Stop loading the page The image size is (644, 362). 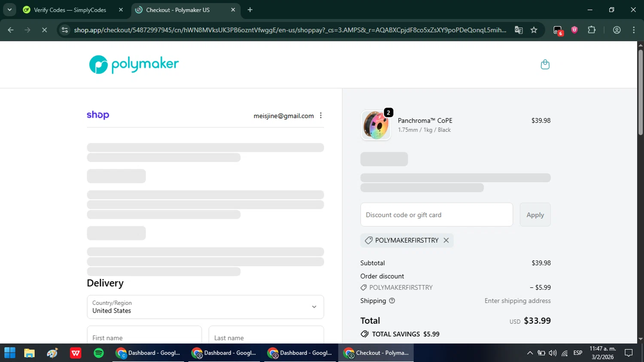coord(44,30)
